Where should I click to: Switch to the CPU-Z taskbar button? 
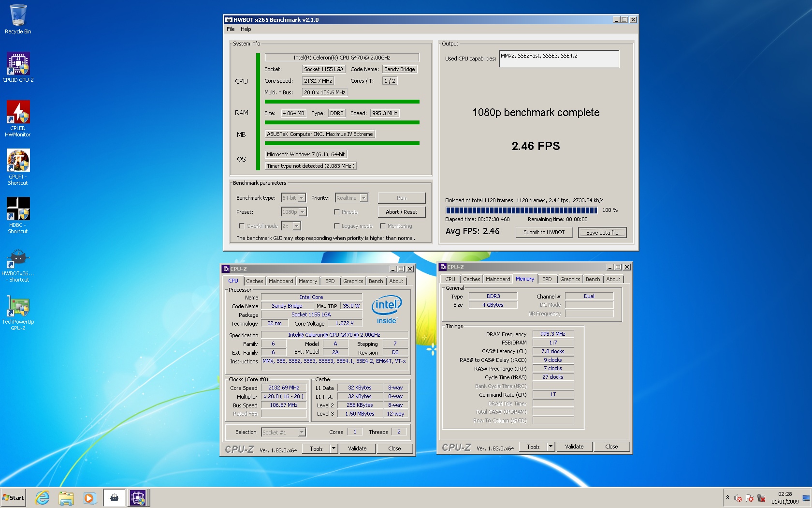coord(138,497)
